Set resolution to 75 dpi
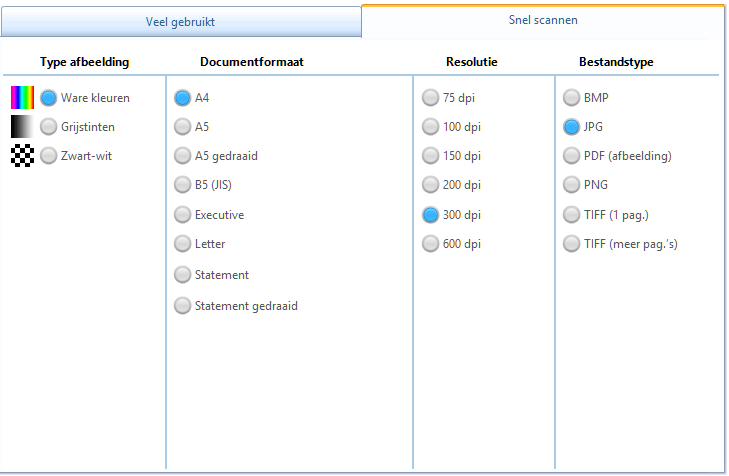The height and width of the screenshot is (476, 729). [x=430, y=98]
